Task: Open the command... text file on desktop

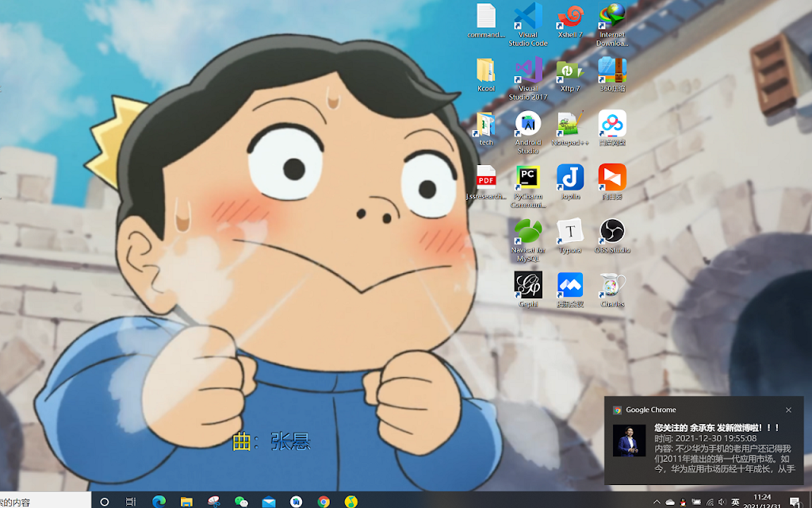Action: click(x=486, y=21)
